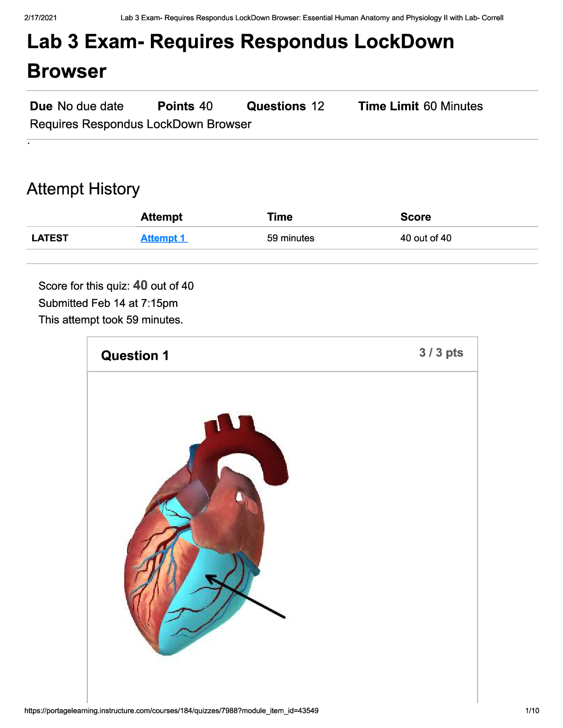This screenshot has width=563, height=728.
Task: Select the LATEST row label
Action: (x=50, y=238)
